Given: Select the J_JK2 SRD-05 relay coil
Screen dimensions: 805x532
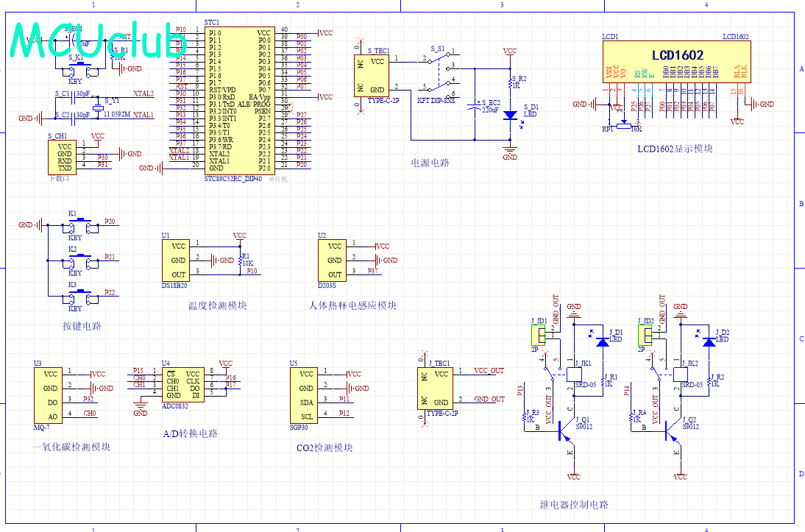Looking at the screenshot, I should (x=680, y=375).
